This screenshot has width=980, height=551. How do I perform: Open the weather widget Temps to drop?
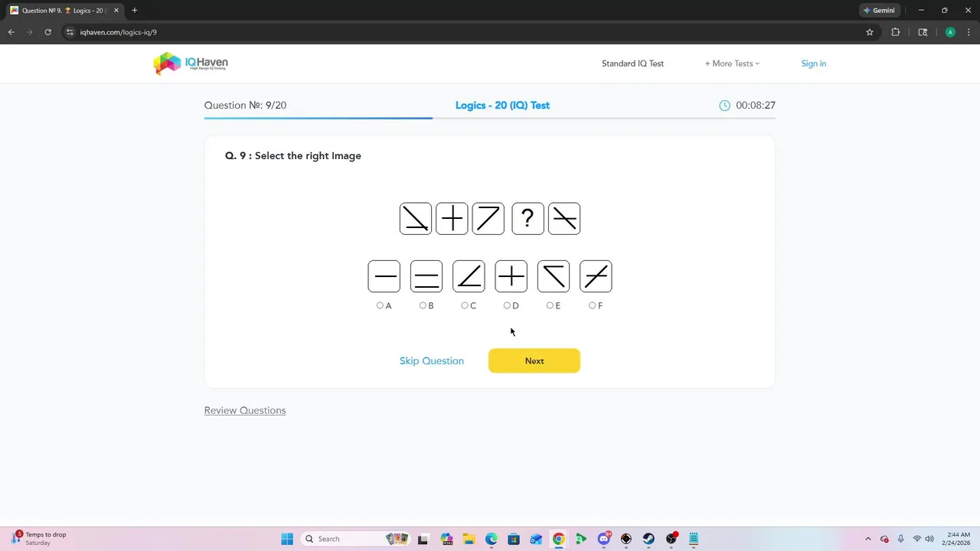click(x=39, y=539)
